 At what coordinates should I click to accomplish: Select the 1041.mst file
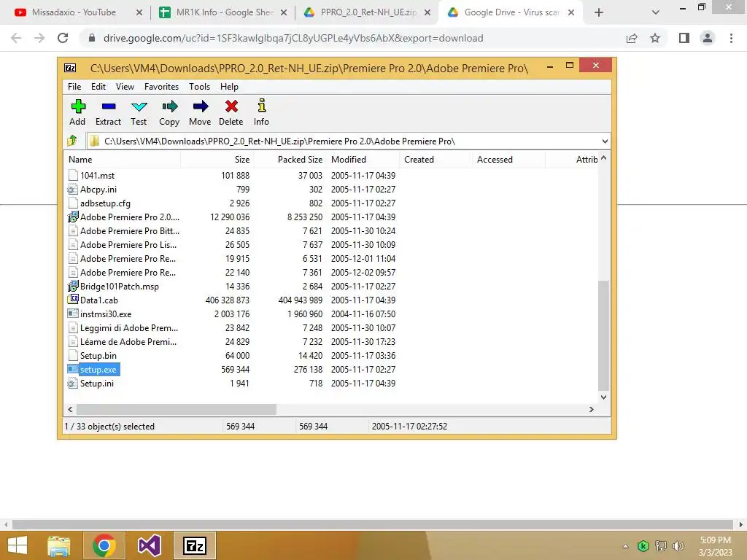97,175
